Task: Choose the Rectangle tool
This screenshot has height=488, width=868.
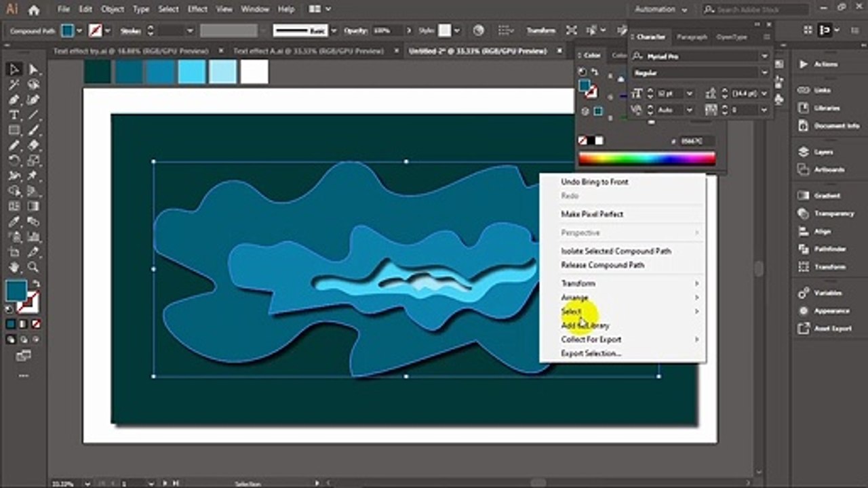Action: pyautogui.click(x=14, y=130)
